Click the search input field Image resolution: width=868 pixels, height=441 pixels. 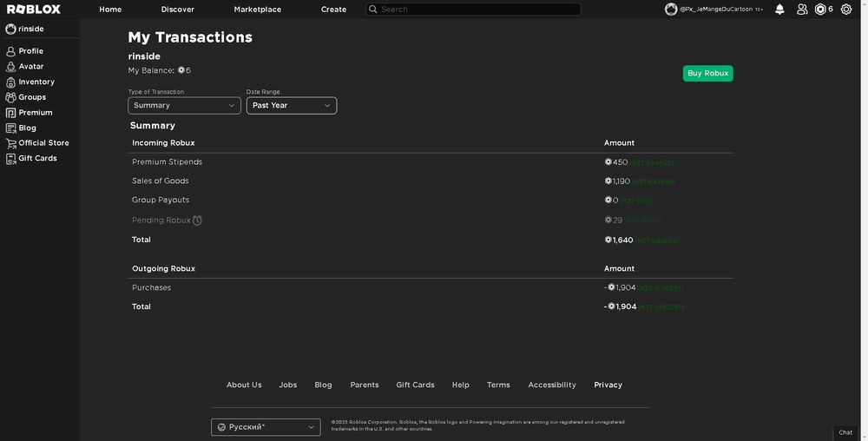coord(473,10)
